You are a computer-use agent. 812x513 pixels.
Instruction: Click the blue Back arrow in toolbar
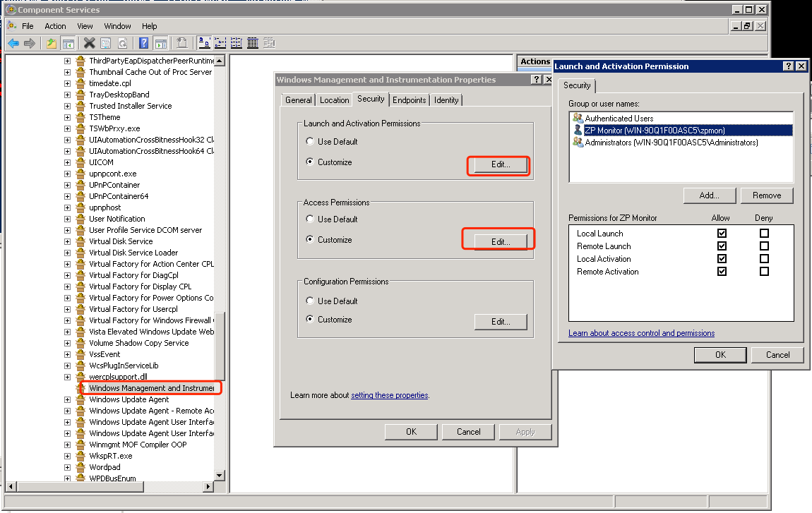click(13, 43)
